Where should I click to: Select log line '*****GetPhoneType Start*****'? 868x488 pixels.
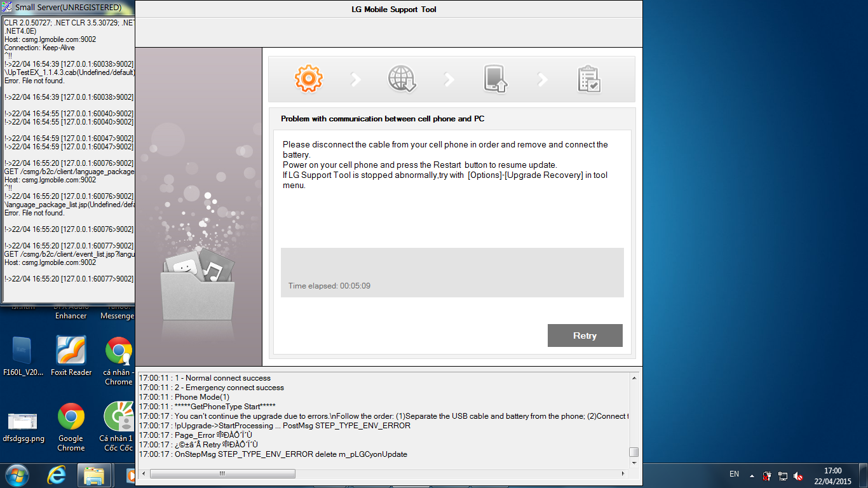point(207,407)
